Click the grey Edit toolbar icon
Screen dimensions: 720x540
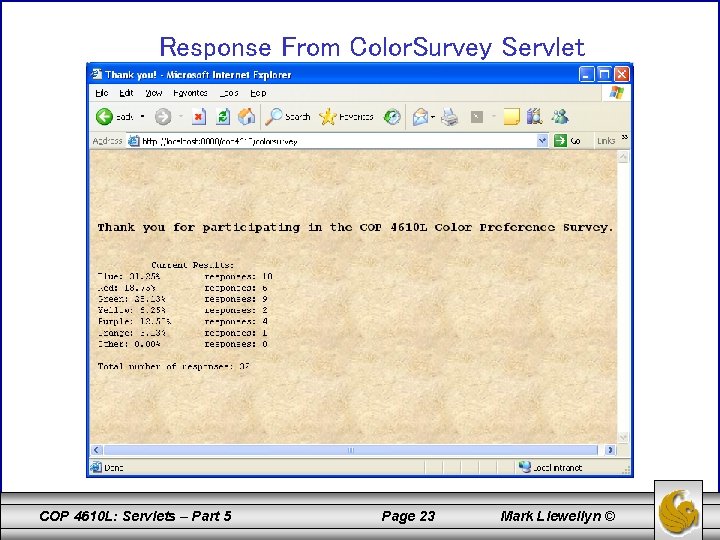(x=477, y=117)
